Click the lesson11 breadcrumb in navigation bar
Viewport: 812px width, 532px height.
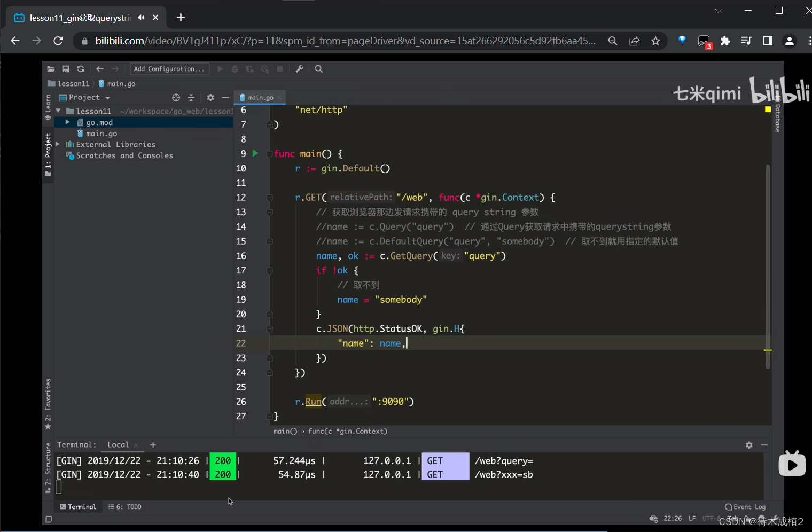69,84
